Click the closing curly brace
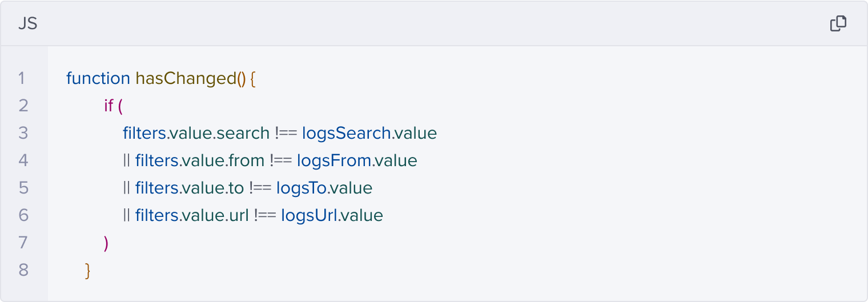The height and width of the screenshot is (302, 868). click(x=87, y=270)
